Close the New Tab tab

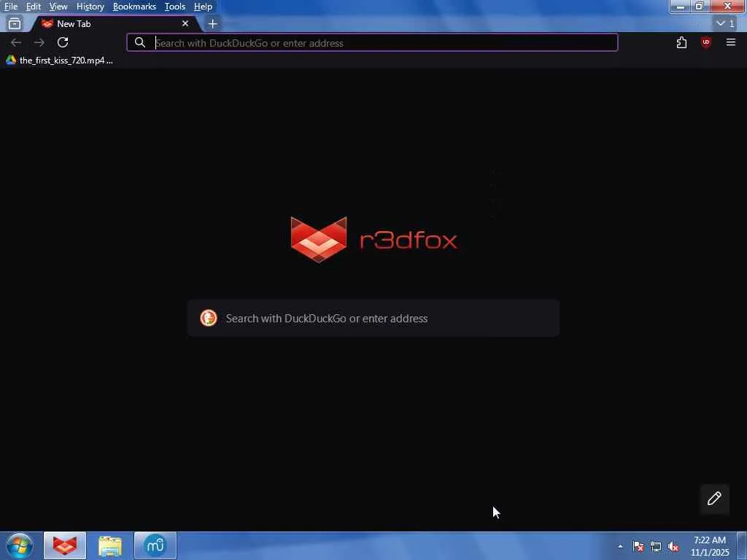point(185,23)
